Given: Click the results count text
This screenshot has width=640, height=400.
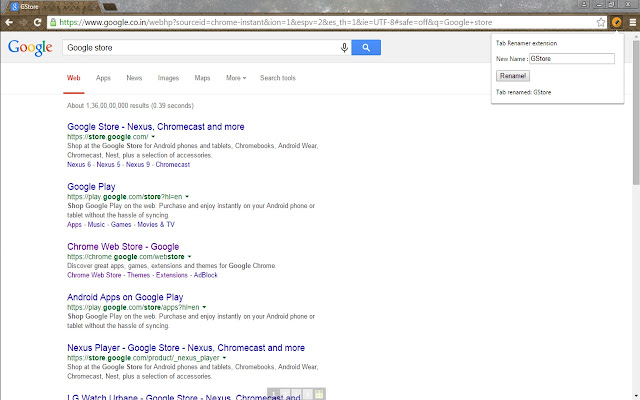Looking at the screenshot, I should point(130,106).
